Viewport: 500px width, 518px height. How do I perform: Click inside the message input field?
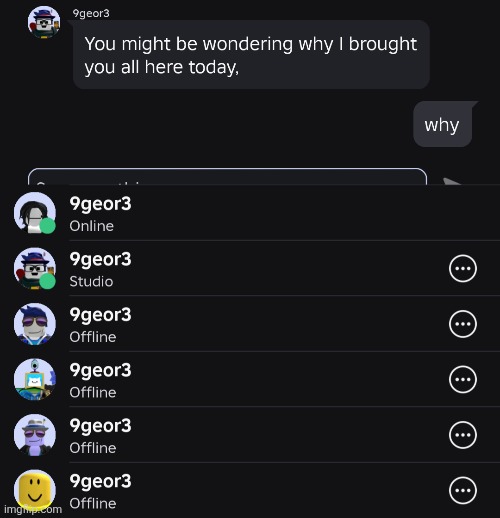click(227, 177)
